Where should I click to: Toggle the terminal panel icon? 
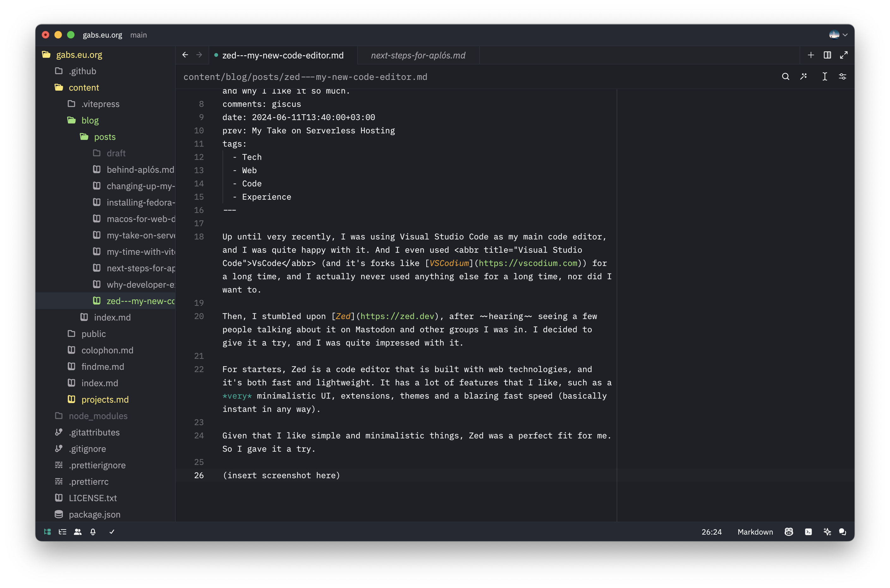(808, 532)
